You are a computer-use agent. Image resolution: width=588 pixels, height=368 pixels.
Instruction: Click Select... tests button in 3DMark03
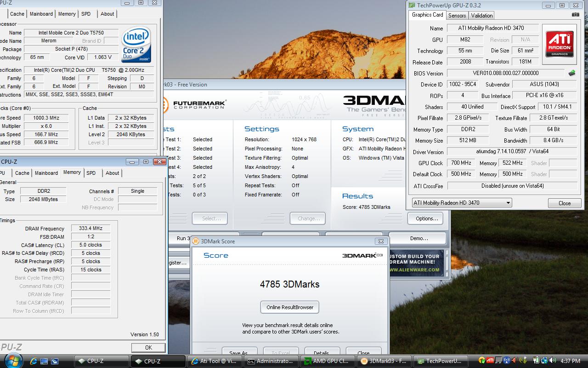coord(210,218)
